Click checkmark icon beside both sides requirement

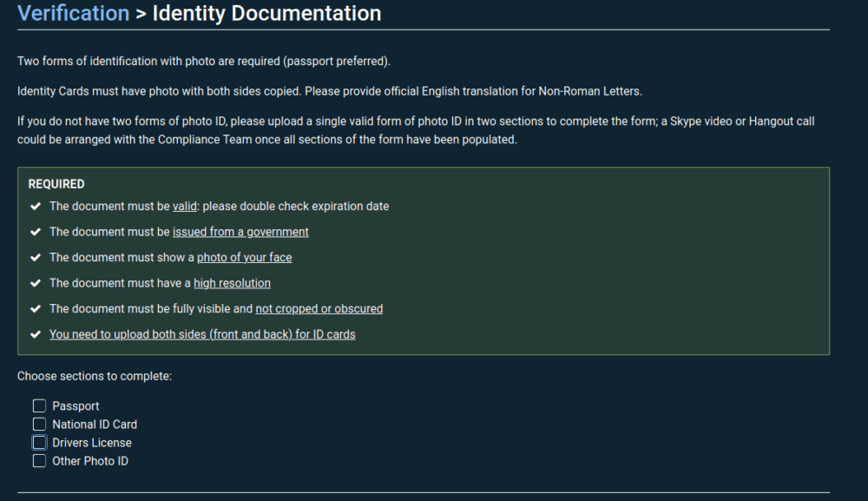35,334
